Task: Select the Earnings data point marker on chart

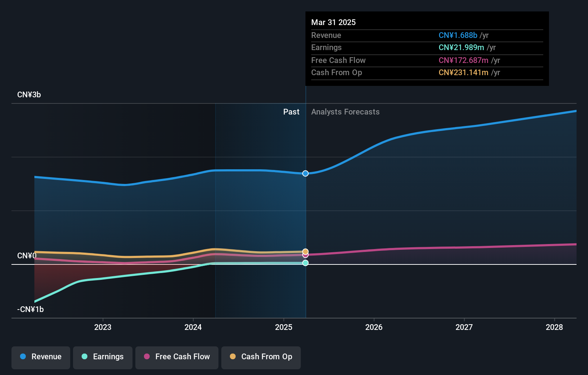Action: [x=305, y=263]
